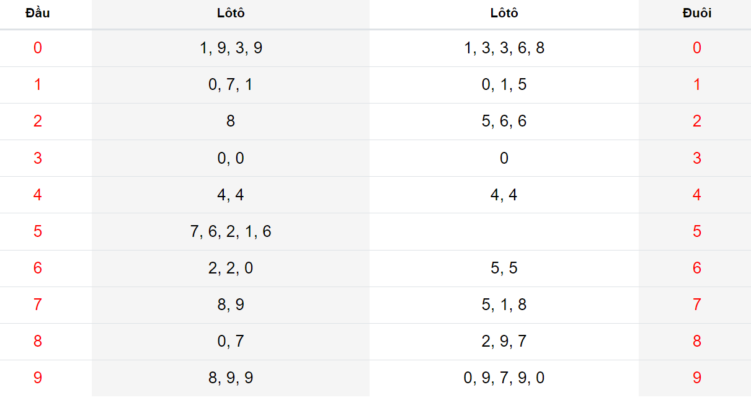
Task: Click the cell reading 8, 9, 9
Action: [230, 378]
